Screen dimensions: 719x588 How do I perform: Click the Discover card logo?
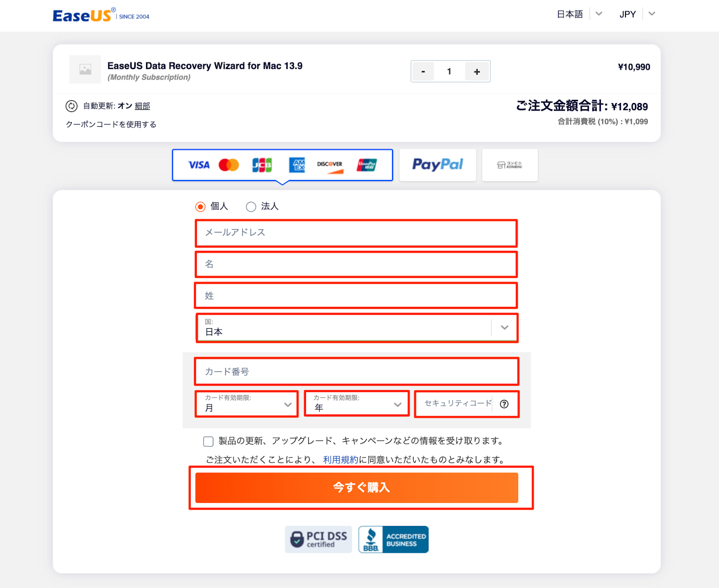tap(330, 166)
